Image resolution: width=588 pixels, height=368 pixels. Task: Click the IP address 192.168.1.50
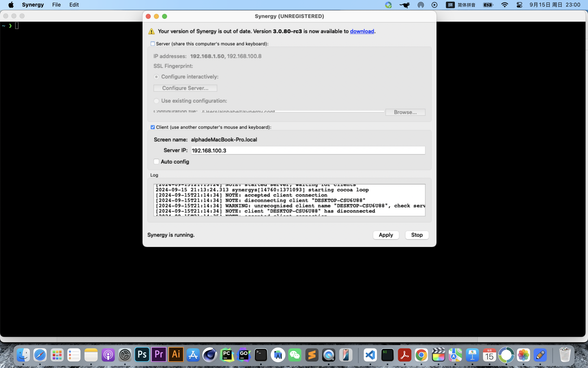(207, 56)
